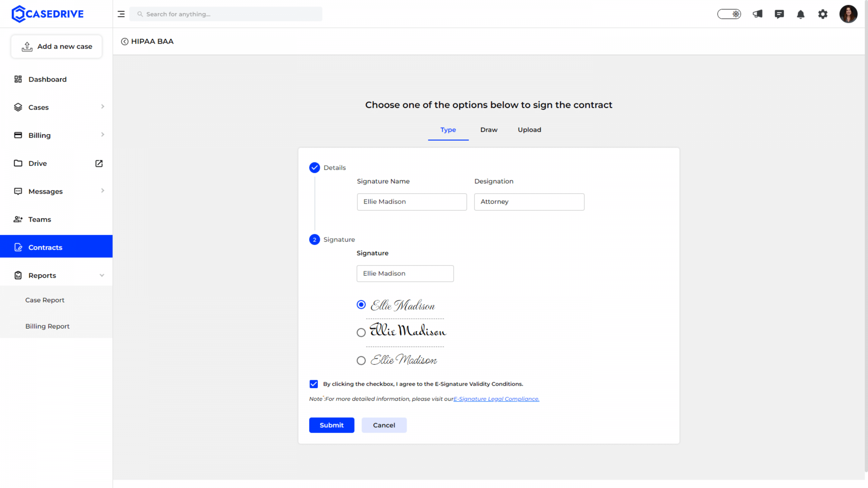Open settings gear icon
The image size is (868, 488).
coord(822,14)
